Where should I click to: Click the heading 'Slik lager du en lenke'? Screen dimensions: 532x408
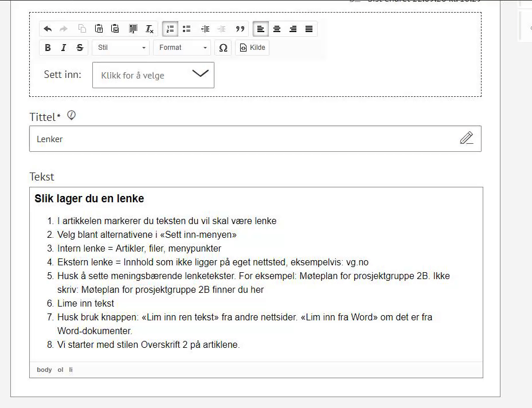pos(89,198)
